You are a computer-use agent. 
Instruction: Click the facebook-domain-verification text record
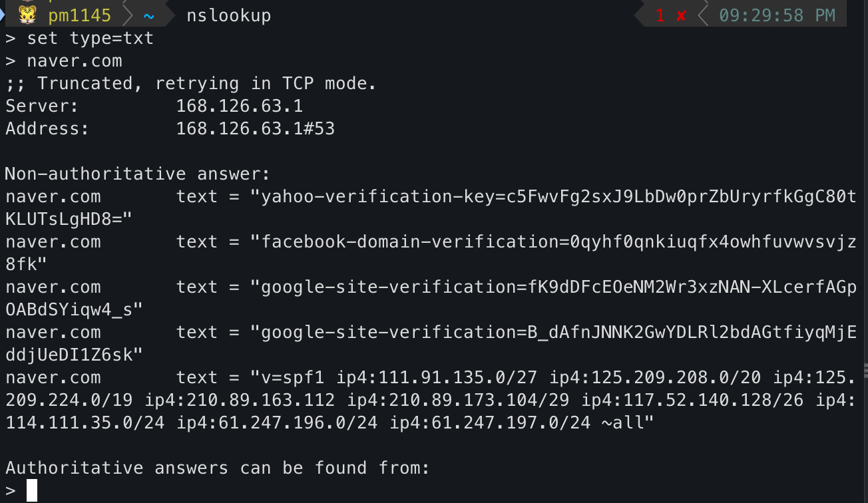552,242
